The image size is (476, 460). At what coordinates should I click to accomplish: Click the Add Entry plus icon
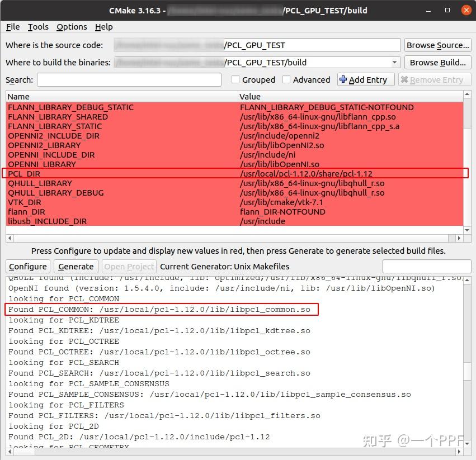click(x=343, y=79)
